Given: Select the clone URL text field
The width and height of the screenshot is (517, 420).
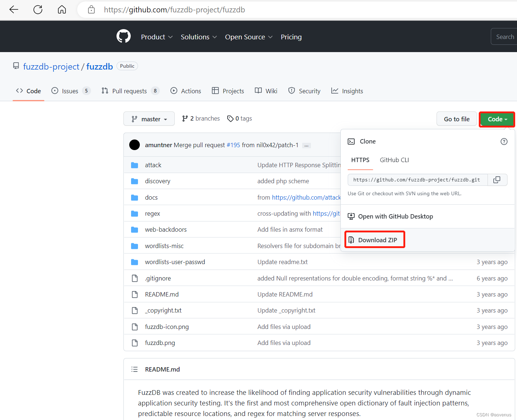Looking at the screenshot, I should coord(418,180).
